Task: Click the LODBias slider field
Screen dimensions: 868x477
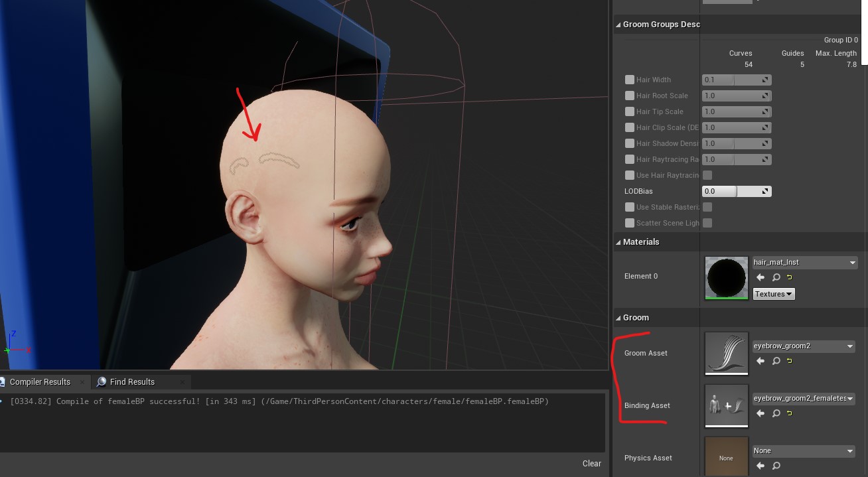Action: point(737,191)
